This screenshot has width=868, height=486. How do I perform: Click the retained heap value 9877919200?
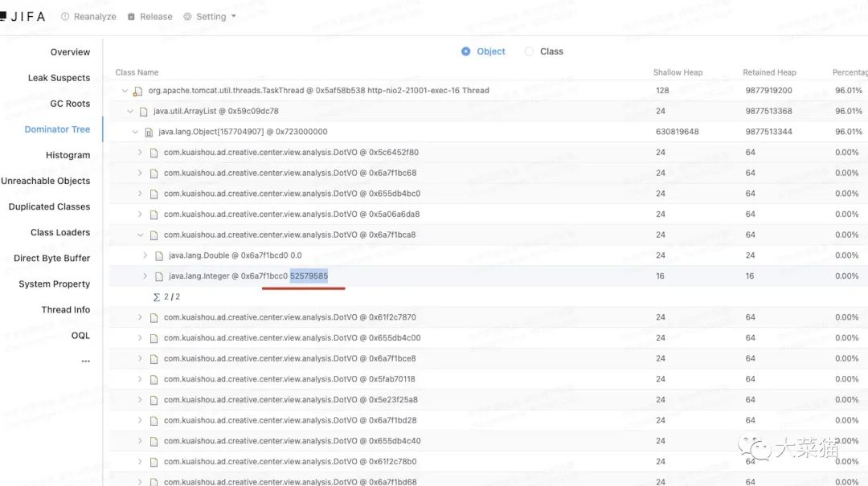tap(768, 91)
